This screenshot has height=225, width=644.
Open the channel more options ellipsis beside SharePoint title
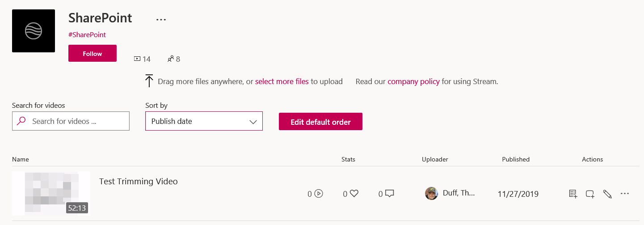161,20
